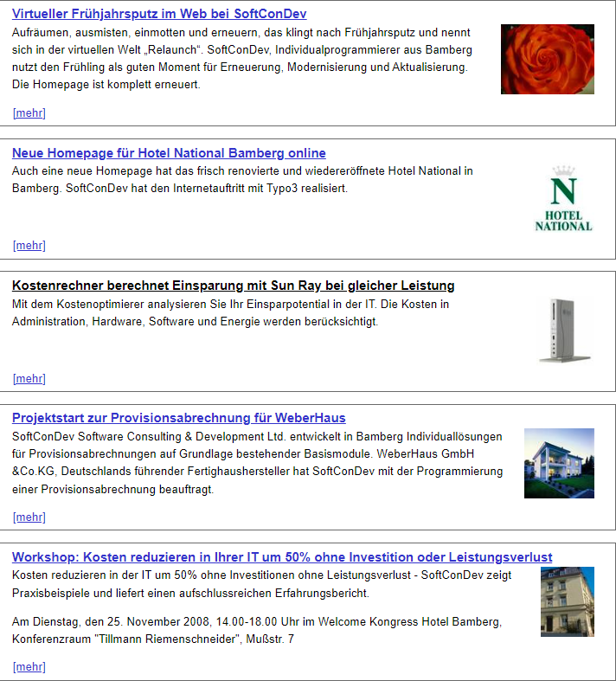Image resolution: width=616 pixels, height=681 pixels.
Task: Open 'Virtueller Frühjahrsputz im Web bei SoftConDev' headline
Action: pyautogui.click(x=159, y=14)
